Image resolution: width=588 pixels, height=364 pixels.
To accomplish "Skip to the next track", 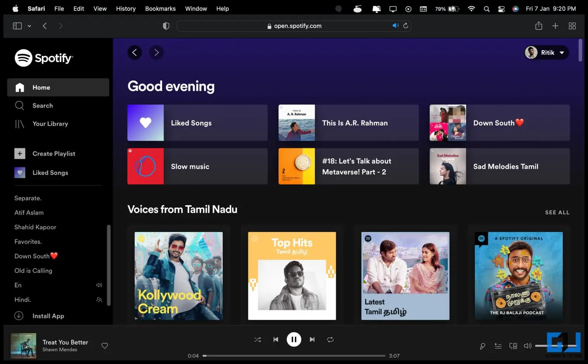I will 312,340.
